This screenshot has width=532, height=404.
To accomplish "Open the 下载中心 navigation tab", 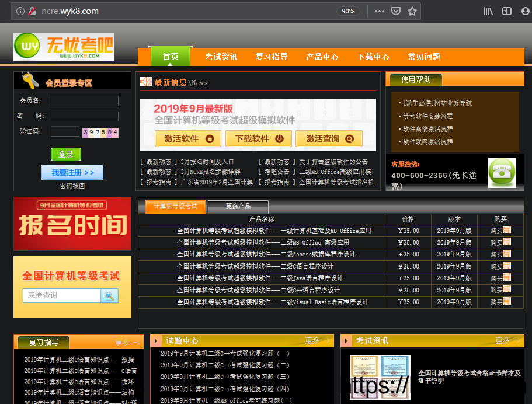I will 373,57.
